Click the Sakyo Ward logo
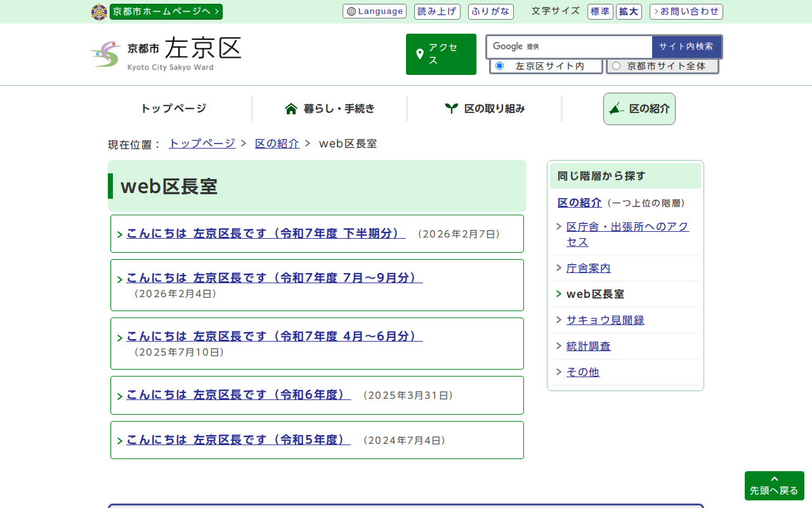This screenshot has width=812, height=508. (166, 54)
